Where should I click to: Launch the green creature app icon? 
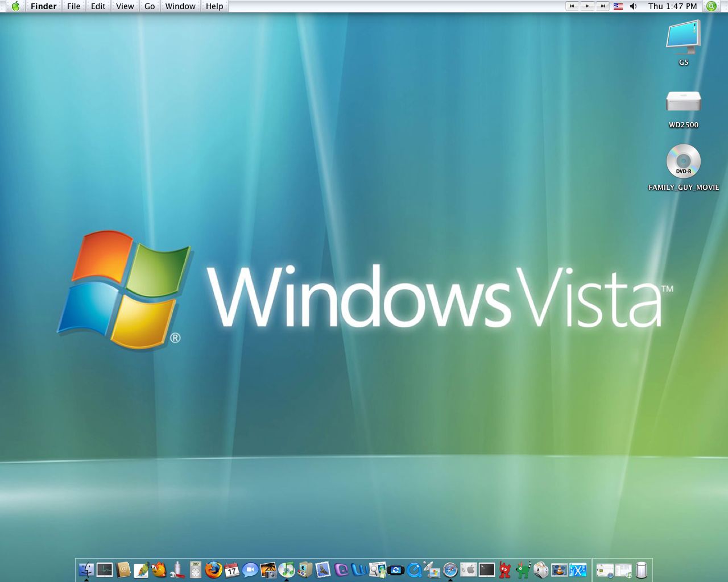pos(523,569)
